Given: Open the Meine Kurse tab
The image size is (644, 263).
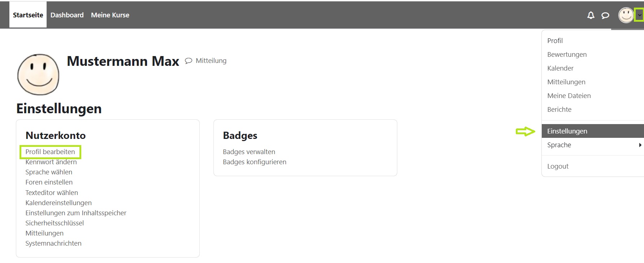Looking at the screenshot, I should [x=110, y=15].
